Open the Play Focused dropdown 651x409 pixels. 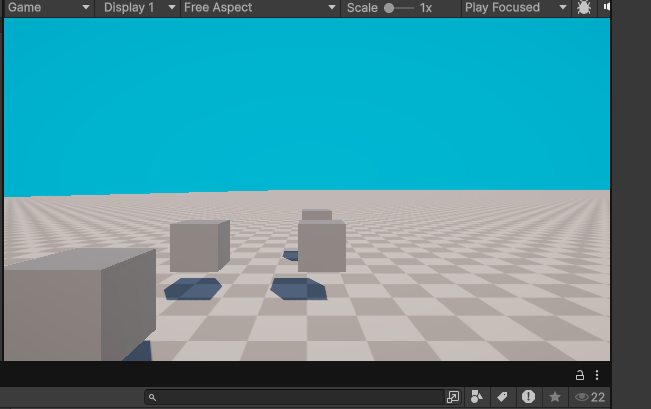[x=515, y=7]
